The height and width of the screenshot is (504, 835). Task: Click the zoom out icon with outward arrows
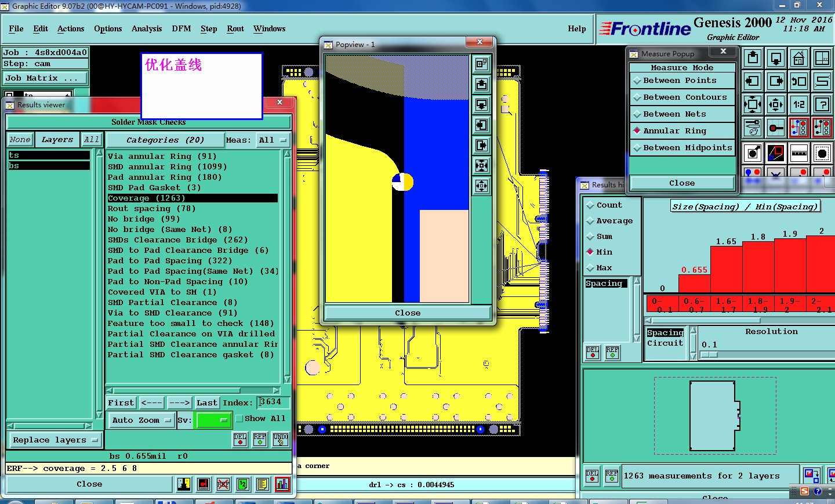(x=776, y=104)
